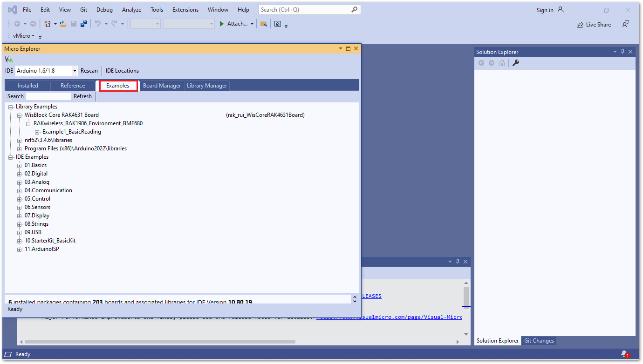Click the Micro Explorer window position arrow
Viewport: 643px width, 364px height.
point(340,48)
